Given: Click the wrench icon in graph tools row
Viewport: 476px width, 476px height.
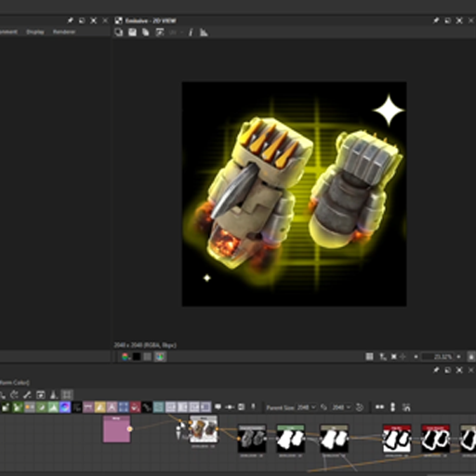Looking at the screenshot, I should [x=27, y=395].
